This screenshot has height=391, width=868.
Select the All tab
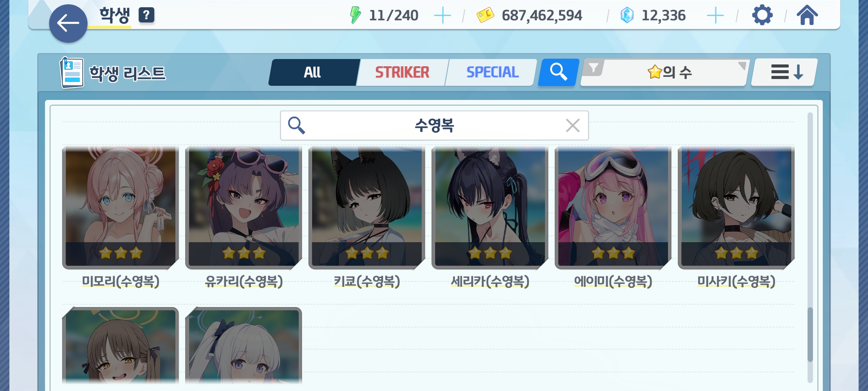(313, 72)
